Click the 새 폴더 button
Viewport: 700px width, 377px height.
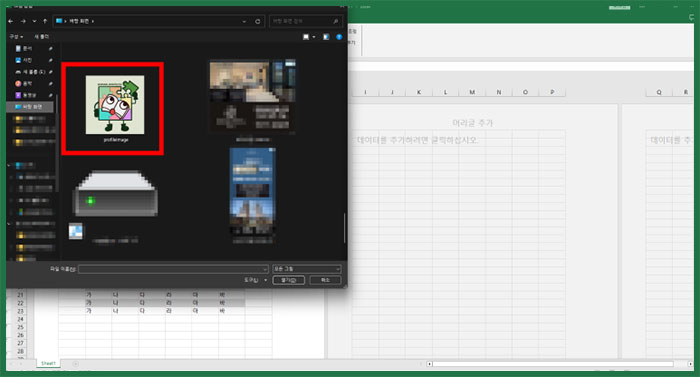tap(42, 37)
